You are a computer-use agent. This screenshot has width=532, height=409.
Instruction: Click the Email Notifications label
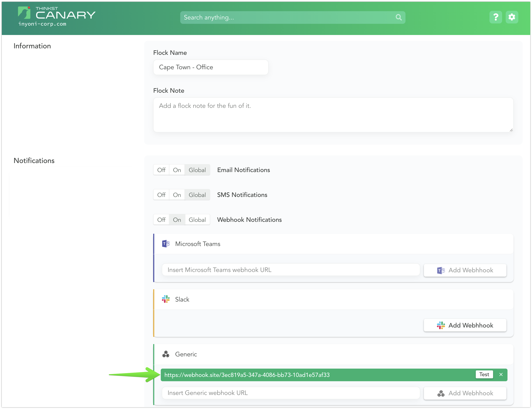tap(243, 170)
